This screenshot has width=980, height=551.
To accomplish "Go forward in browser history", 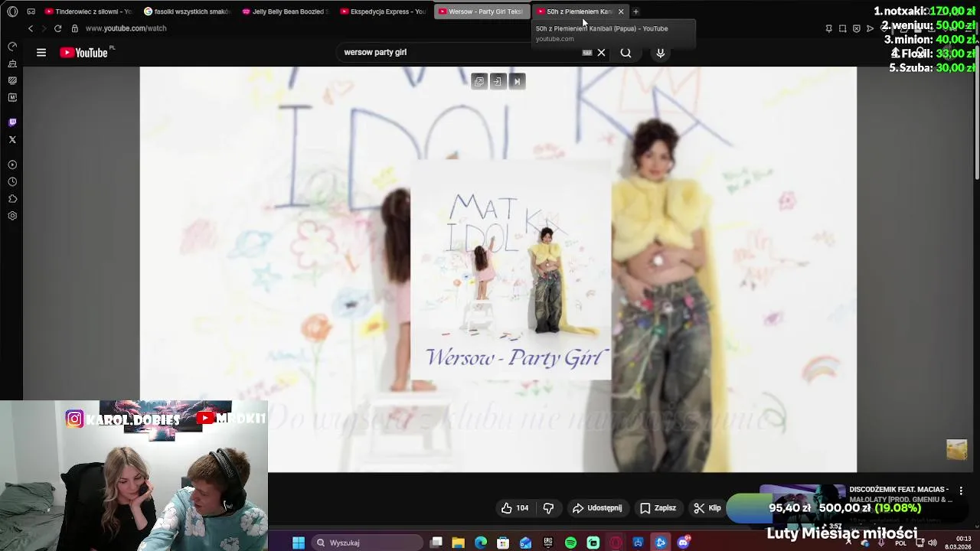I will (44, 28).
